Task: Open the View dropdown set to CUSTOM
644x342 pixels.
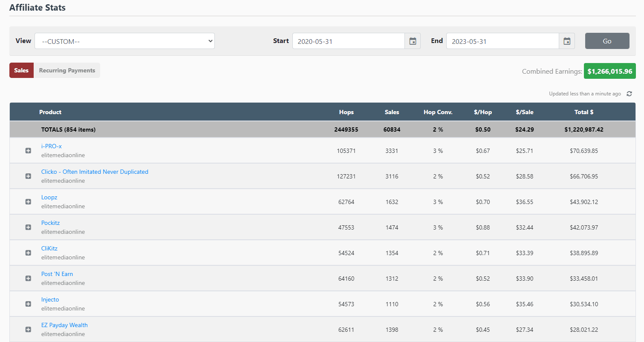Action: [124, 41]
